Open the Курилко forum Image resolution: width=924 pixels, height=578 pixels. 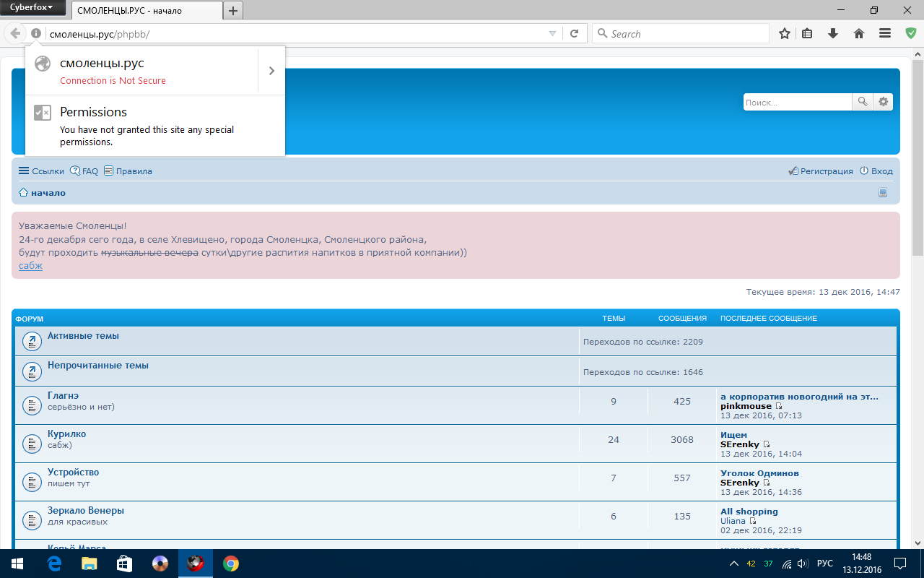(x=66, y=433)
